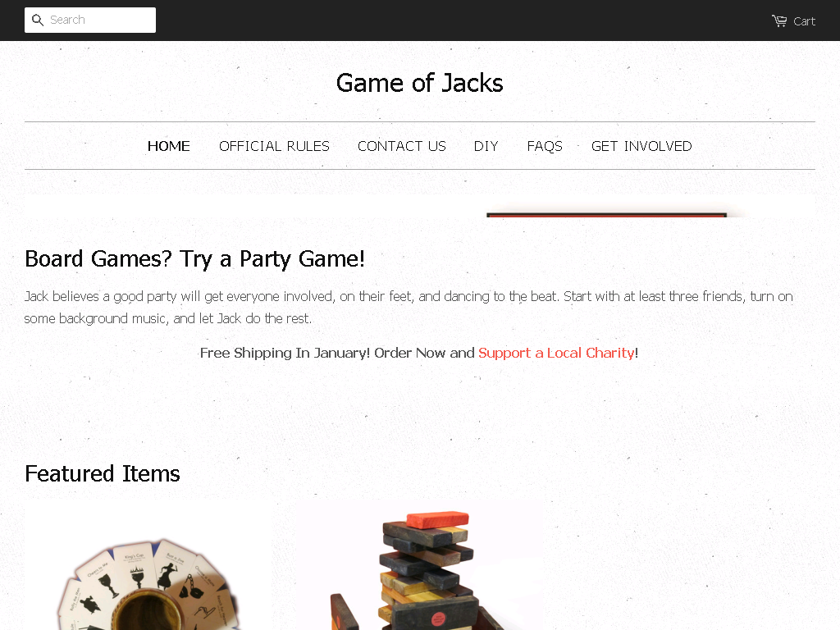
Task: Focus the Search input field
Action: [x=90, y=20]
